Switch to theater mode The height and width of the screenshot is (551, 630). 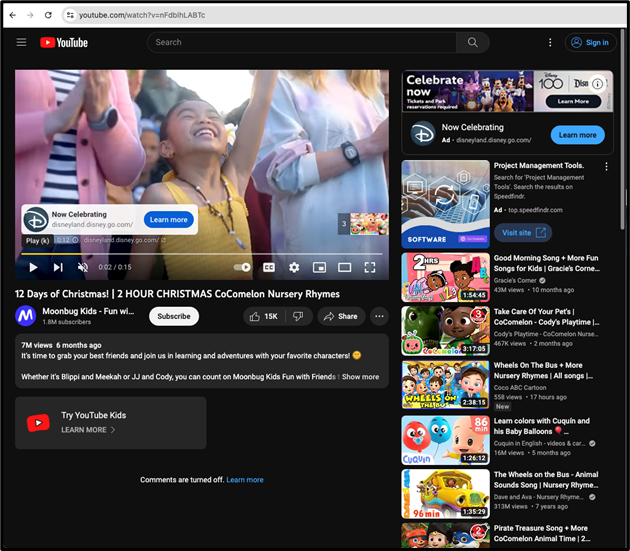(344, 267)
